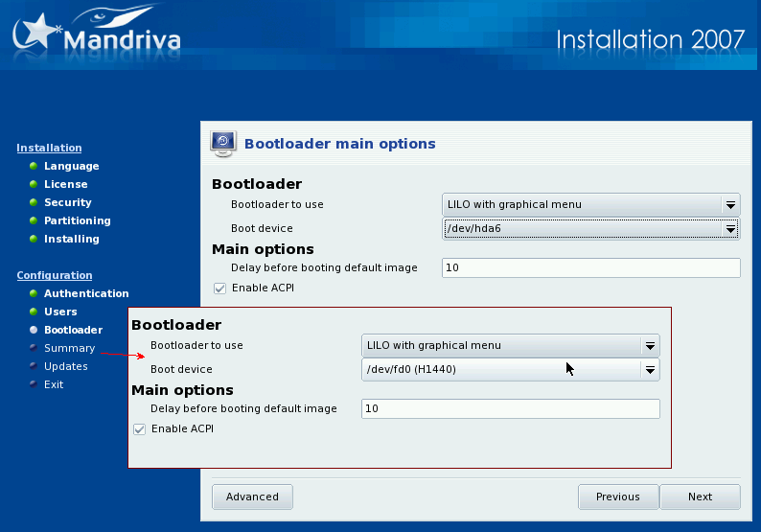The width and height of the screenshot is (761, 532).
Task: Click the delay field beside the /dev/hda6 dropdown
Action: (591, 268)
